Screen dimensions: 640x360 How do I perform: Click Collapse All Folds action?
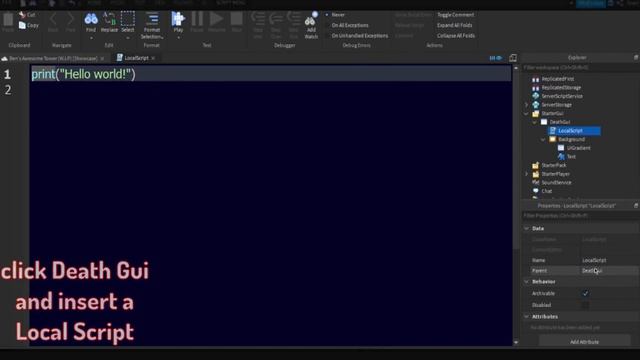pyautogui.click(x=456, y=36)
